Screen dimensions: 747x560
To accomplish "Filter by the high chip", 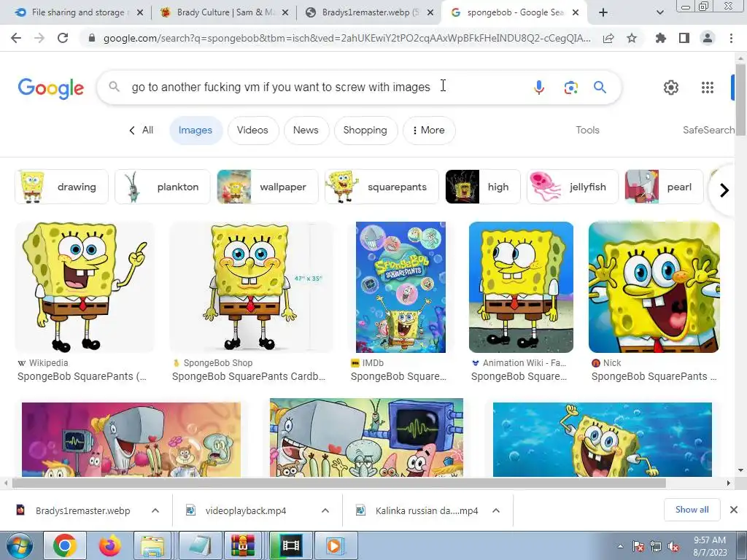I will click(x=483, y=187).
